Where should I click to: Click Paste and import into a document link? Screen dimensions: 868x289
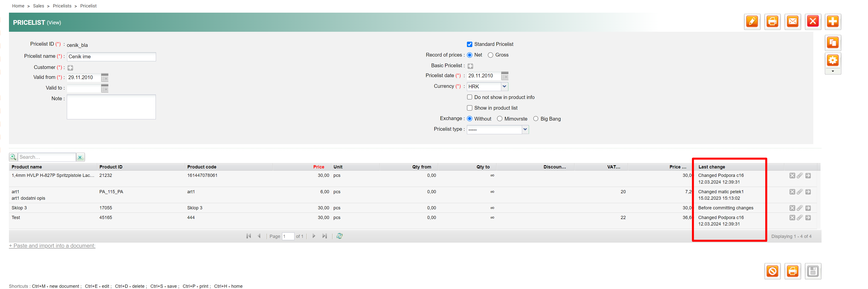(52, 246)
